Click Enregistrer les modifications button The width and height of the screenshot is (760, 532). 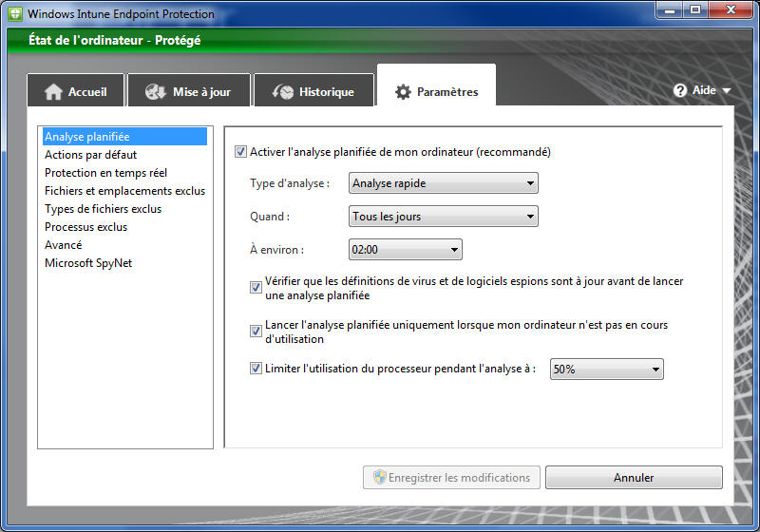point(451,477)
